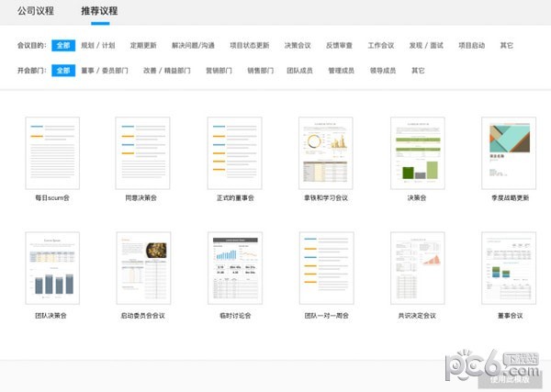The width and height of the screenshot is (551, 392).
Task: Select 全部 in the 开会部门 filter
Action: pyautogui.click(x=63, y=71)
